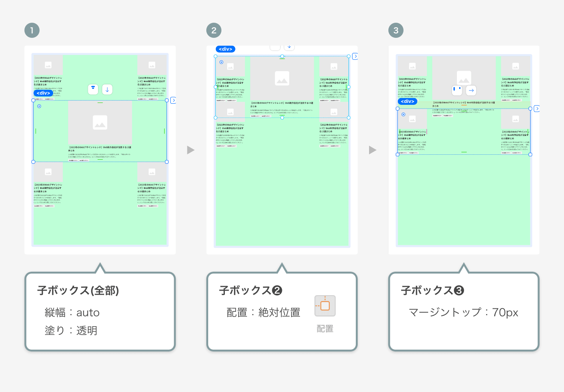This screenshot has width=564, height=392.
Task: Click the <div> tag label in panel 3
Action: [407, 101]
